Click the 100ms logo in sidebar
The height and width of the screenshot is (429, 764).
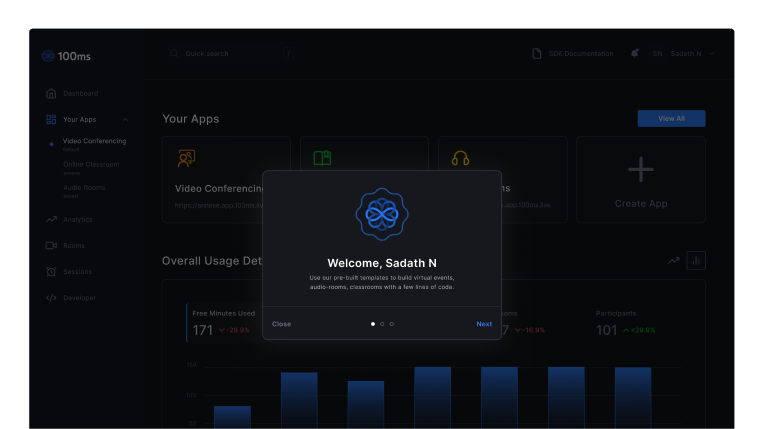coord(66,56)
